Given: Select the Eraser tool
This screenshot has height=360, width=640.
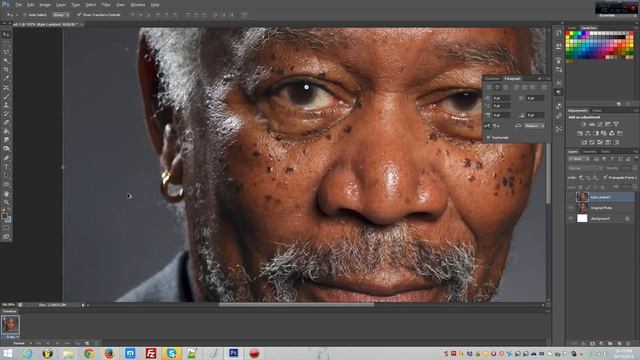Looking at the screenshot, I should [x=7, y=122].
